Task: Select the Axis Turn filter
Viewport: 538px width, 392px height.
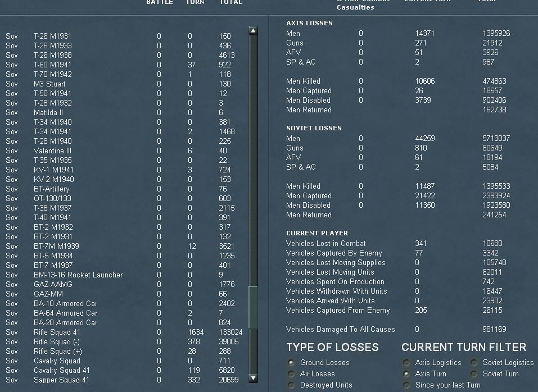Action: tap(406, 374)
